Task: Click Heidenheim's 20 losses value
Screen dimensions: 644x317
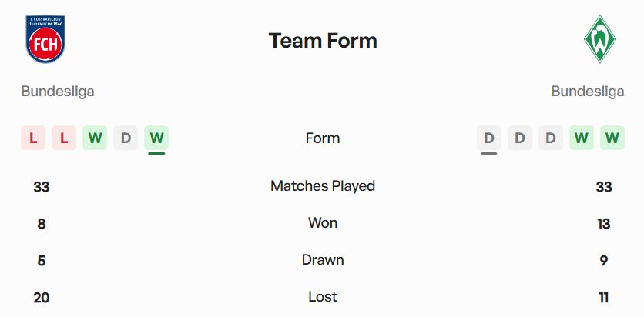Action: point(42,298)
